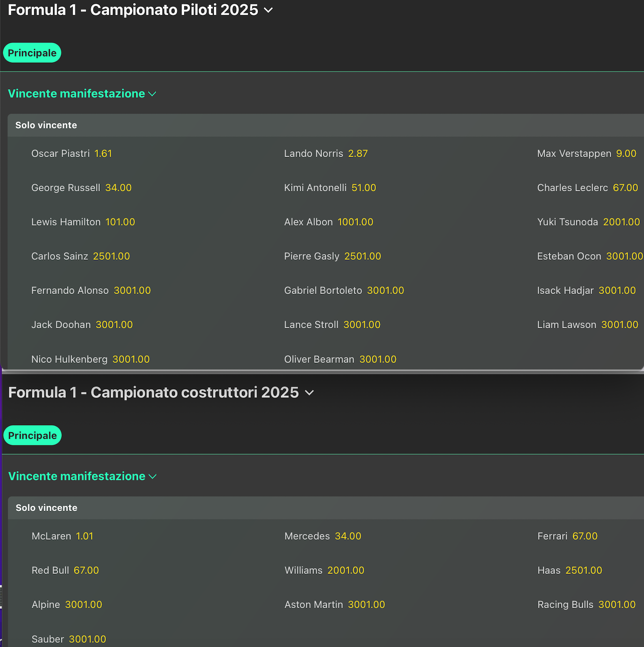Choose Charles Leclerc odds 67.00
Screen dimensions: 644x647
click(625, 188)
